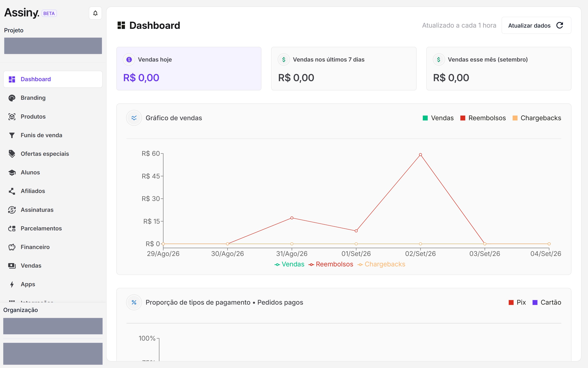Viewport: 588px width, 368px height.
Task: Click the Parcelamentos icon
Action: (x=12, y=229)
